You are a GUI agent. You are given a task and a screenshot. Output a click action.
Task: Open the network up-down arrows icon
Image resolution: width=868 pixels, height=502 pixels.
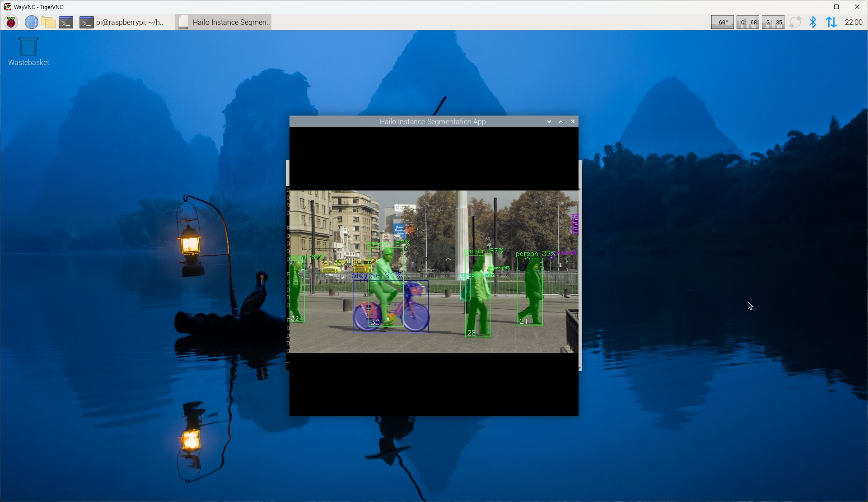[x=831, y=22]
